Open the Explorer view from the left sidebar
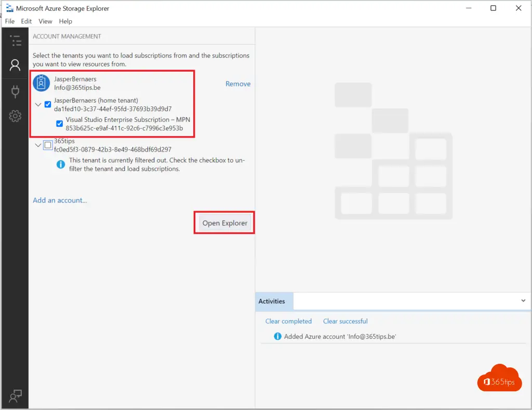 point(15,40)
